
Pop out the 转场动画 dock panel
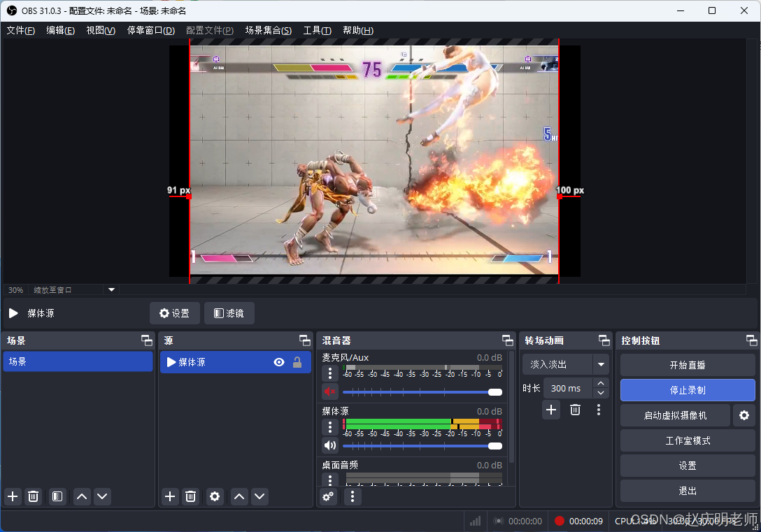604,340
